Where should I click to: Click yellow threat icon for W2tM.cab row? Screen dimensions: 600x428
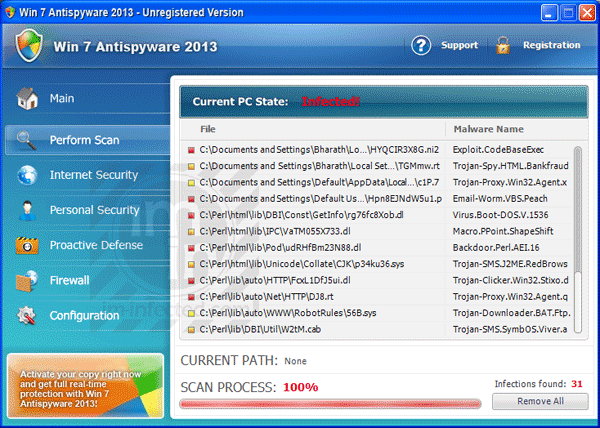(191, 330)
